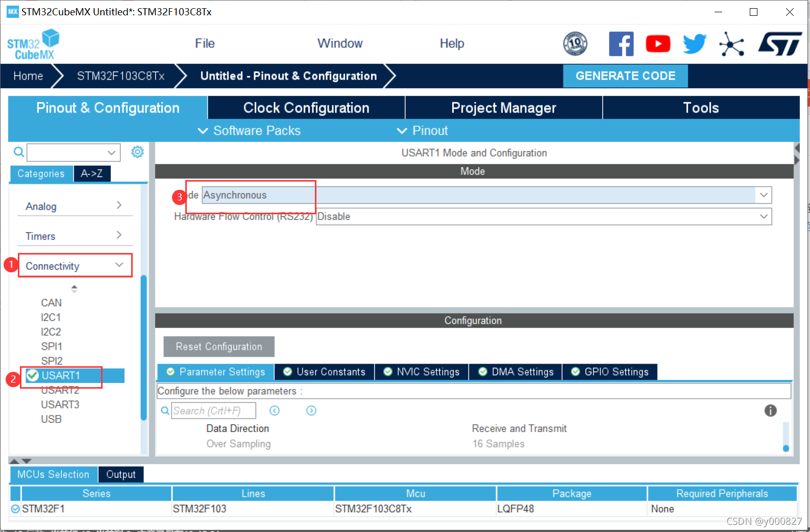
Task: Collapse the Connectivity category
Action: pos(75,266)
